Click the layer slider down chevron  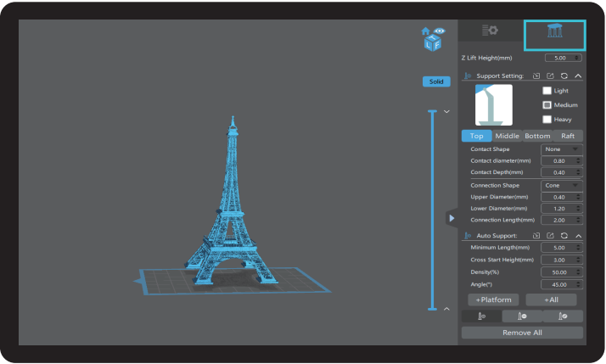pos(446,112)
